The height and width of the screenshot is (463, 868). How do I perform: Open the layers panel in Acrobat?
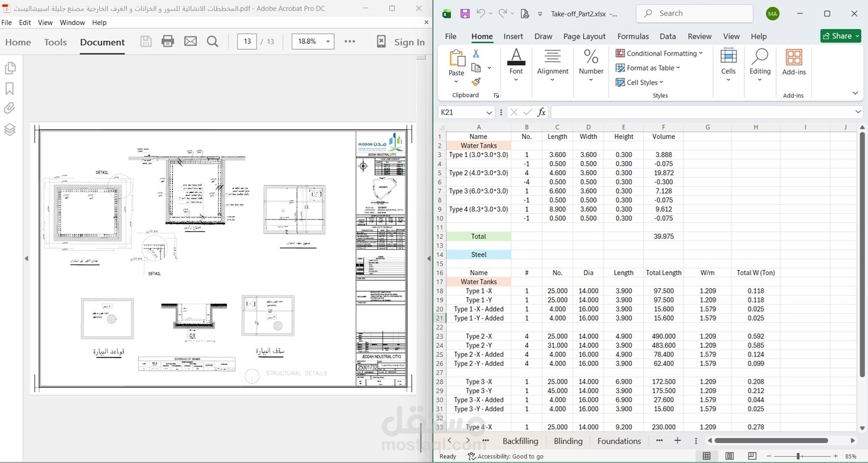tap(10, 130)
